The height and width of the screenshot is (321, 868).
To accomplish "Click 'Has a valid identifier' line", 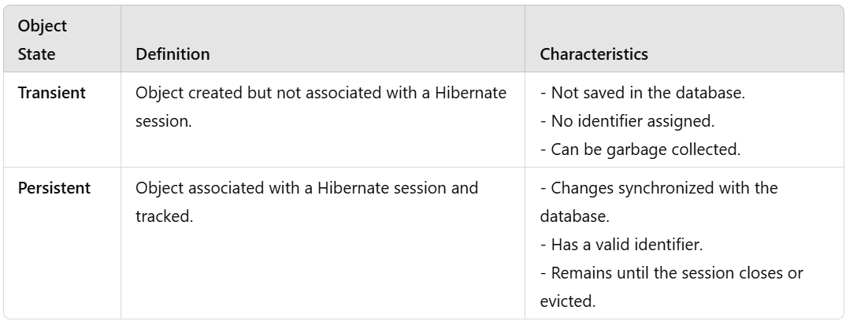I will [x=621, y=245].
